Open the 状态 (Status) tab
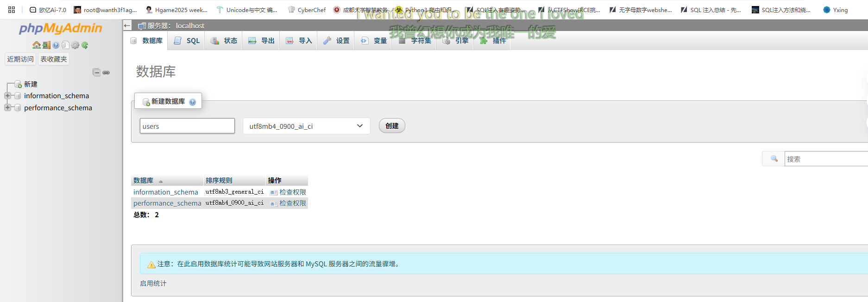 (x=224, y=41)
